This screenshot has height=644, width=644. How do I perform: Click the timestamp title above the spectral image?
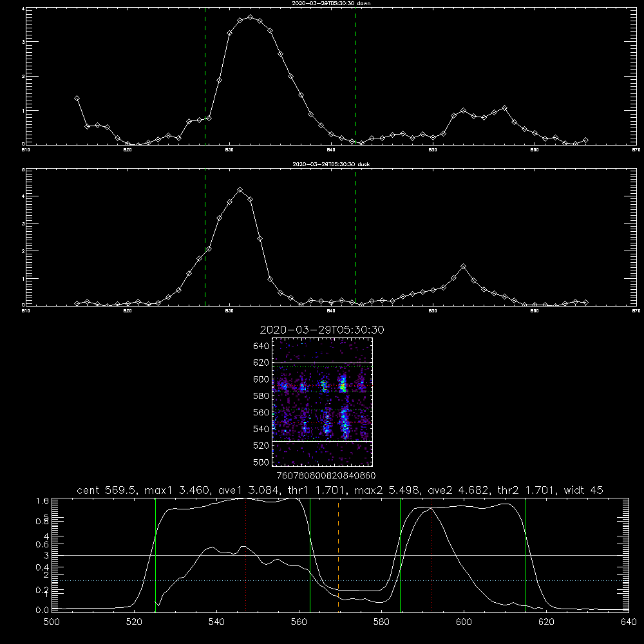322,330
